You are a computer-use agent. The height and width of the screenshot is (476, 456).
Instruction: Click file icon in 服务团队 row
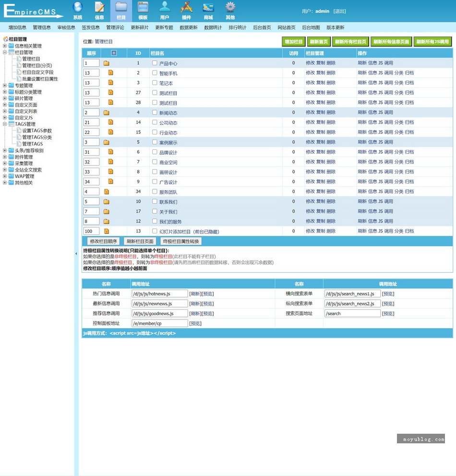point(107,192)
